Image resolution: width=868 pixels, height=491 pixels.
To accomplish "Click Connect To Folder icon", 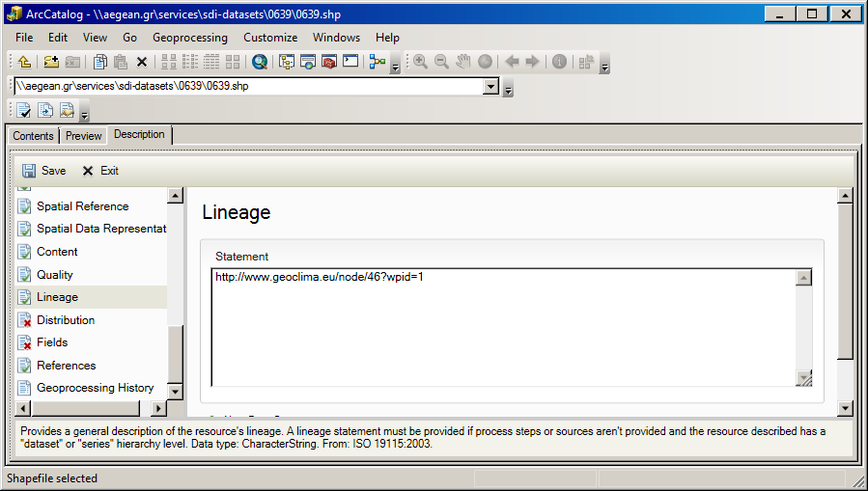I will coord(51,62).
